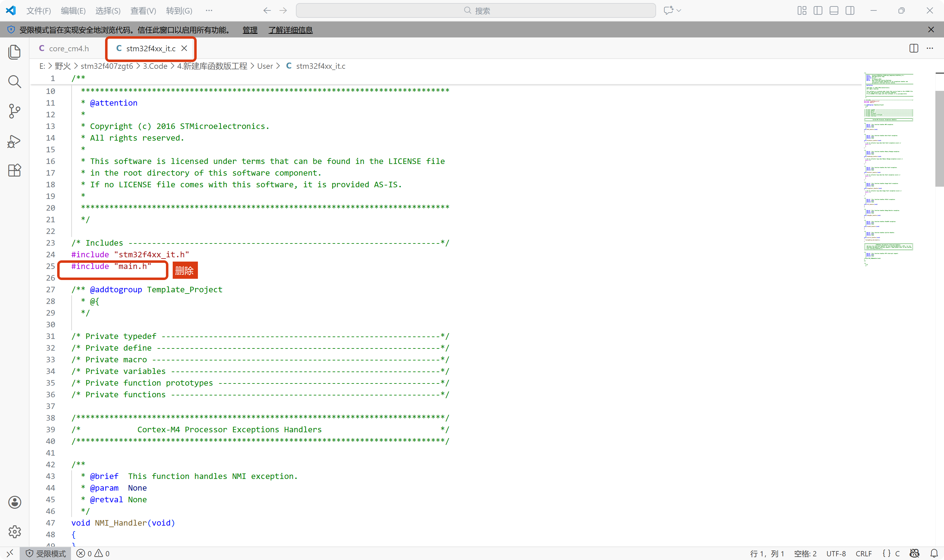
Task: Toggle the secondary side bar layout button
Action: (850, 10)
